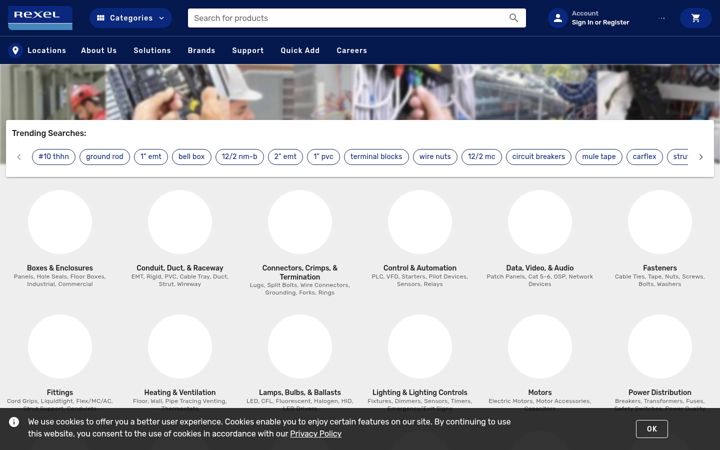Open the Support menu
The width and height of the screenshot is (720, 450).
click(248, 51)
